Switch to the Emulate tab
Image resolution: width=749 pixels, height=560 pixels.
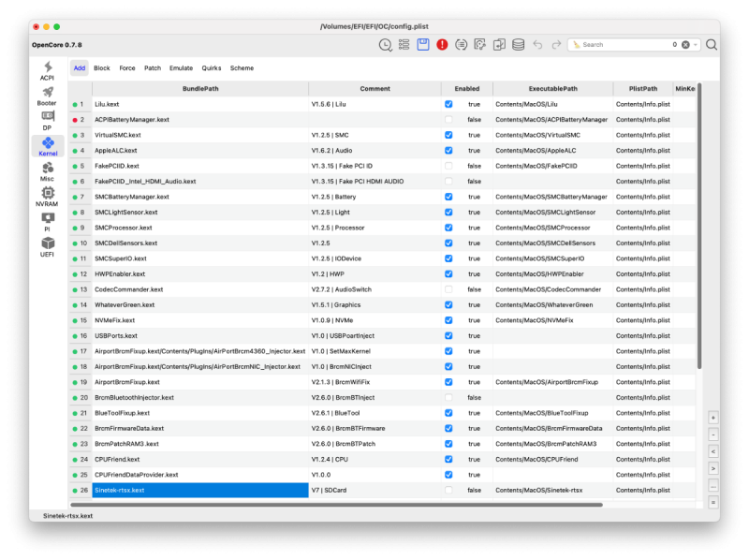181,68
